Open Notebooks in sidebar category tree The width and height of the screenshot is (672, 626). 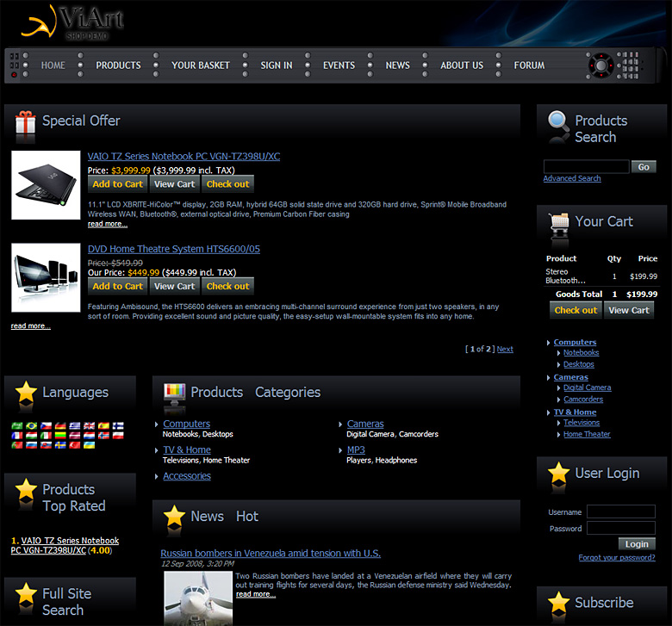coord(581,353)
